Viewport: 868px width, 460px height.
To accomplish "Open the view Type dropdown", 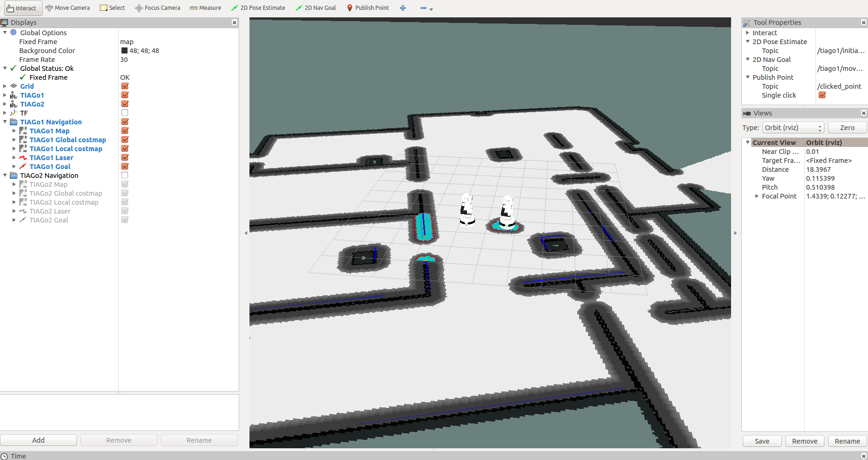I will tap(793, 128).
